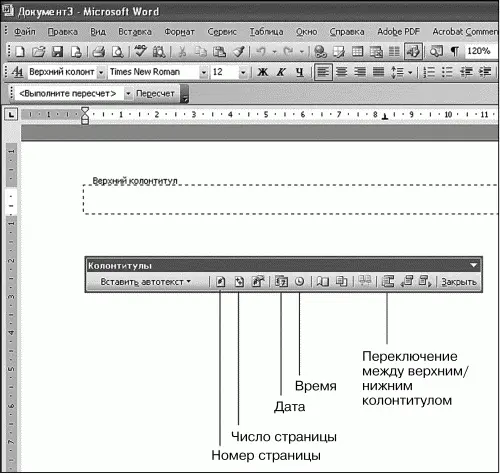
Task: Toggle italic formatting К
Action: point(281,72)
